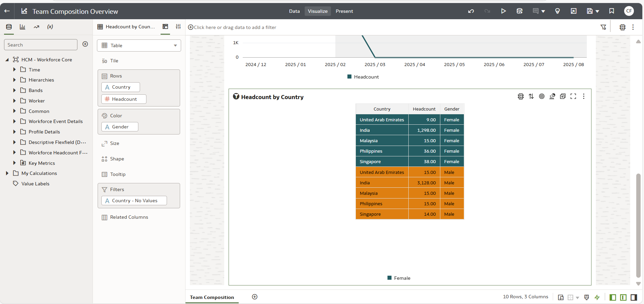Toggle auto-apply data with the lightning icon
This screenshot has height=304, width=644.
pyautogui.click(x=598, y=298)
